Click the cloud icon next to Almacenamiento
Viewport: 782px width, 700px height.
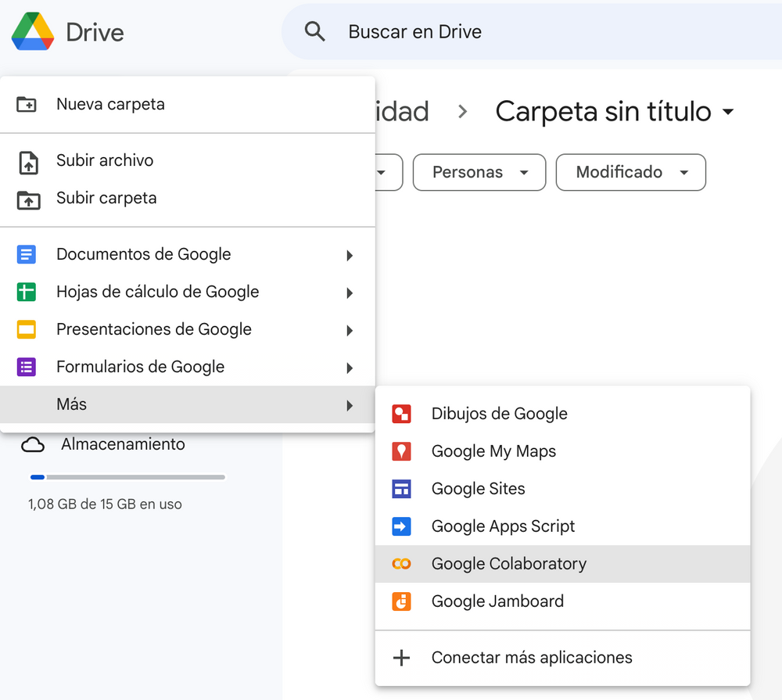[x=34, y=443]
